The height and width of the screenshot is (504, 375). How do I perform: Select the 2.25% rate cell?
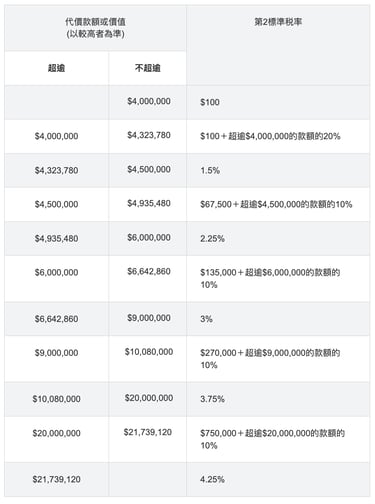pyautogui.click(x=278, y=239)
